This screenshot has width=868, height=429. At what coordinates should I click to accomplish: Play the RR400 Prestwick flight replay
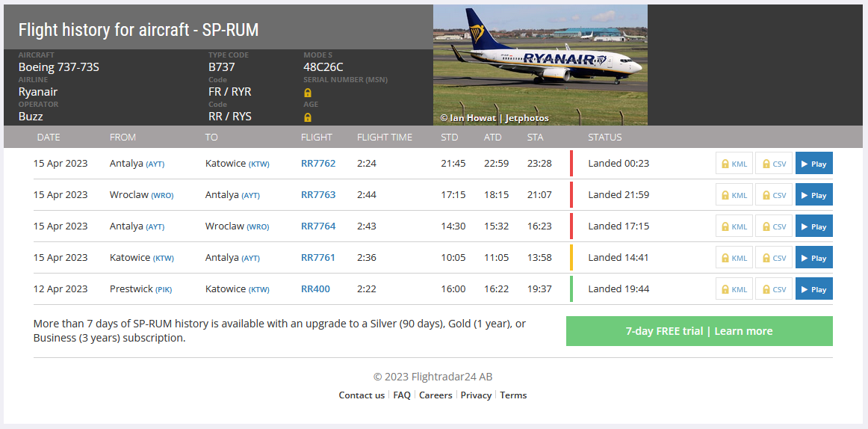813,289
